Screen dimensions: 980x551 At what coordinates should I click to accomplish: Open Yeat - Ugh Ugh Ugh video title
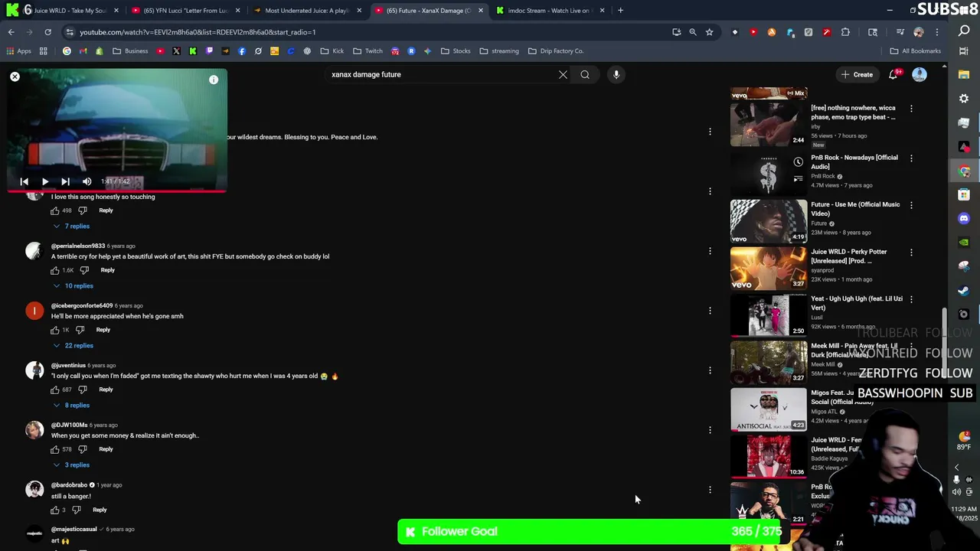857,303
